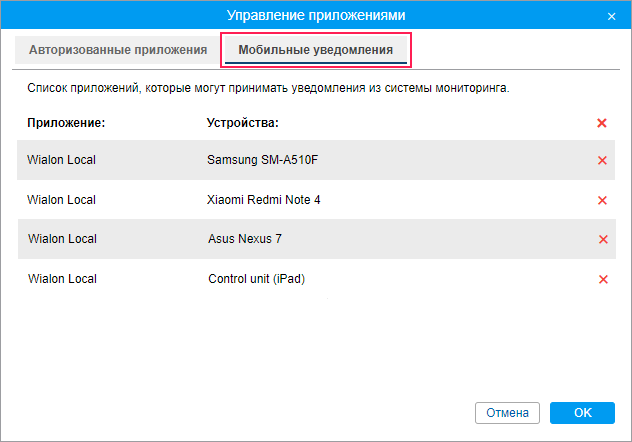Open the Мобильные уведомления tab
The height and width of the screenshot is (442, 632).
(315, 49)
